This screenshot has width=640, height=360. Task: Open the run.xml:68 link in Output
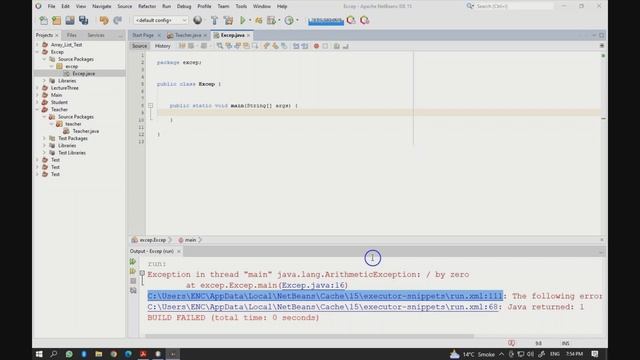(x=322, y=307)
